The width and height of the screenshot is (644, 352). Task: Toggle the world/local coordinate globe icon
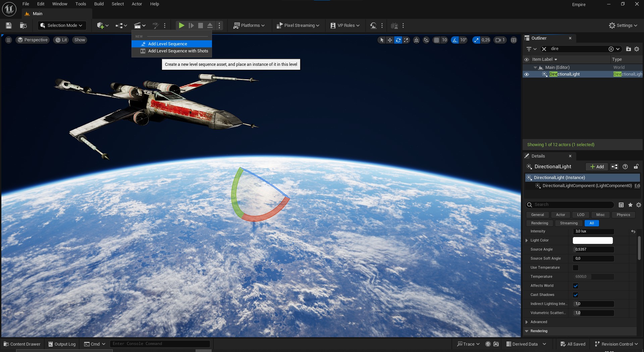(x=416, y=40)
